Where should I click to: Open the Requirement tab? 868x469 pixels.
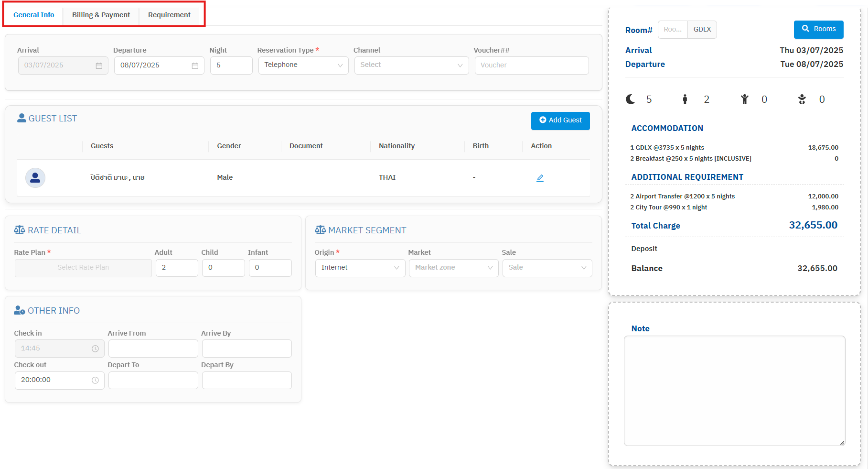[169, 15]
